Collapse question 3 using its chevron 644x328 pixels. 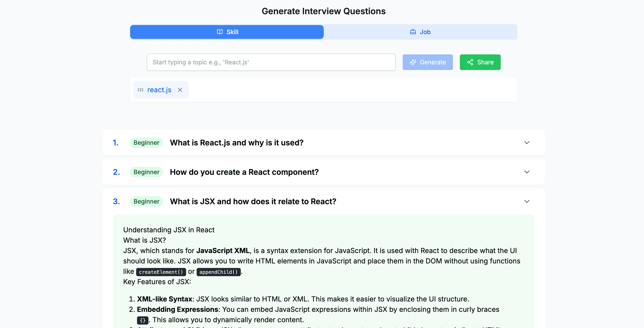click(527, 201)
